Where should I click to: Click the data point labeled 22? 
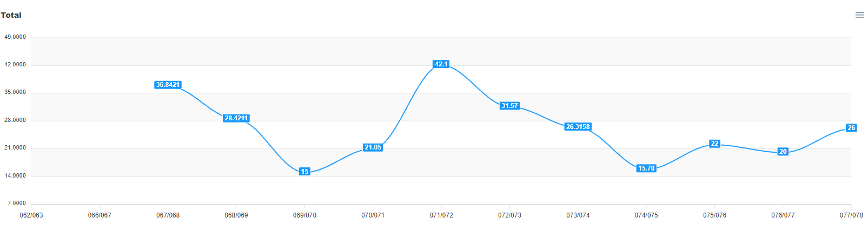pyautogui.click(x=714, y=144)
